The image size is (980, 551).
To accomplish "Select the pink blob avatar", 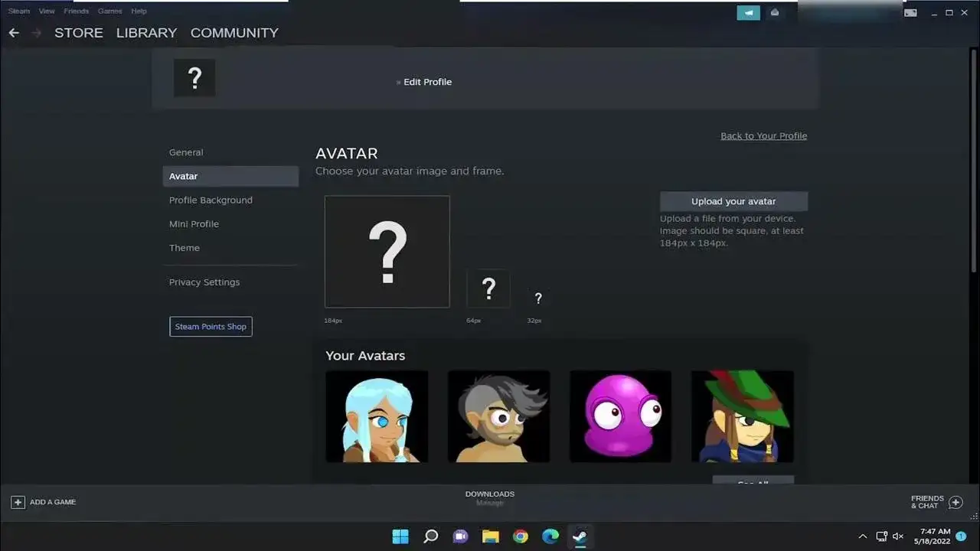I will 620,416.
